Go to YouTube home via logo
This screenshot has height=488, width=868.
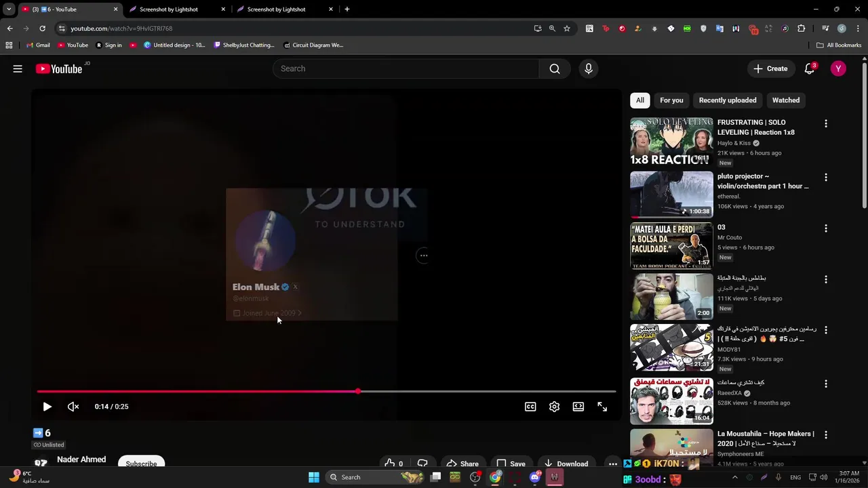pos(59,68)
